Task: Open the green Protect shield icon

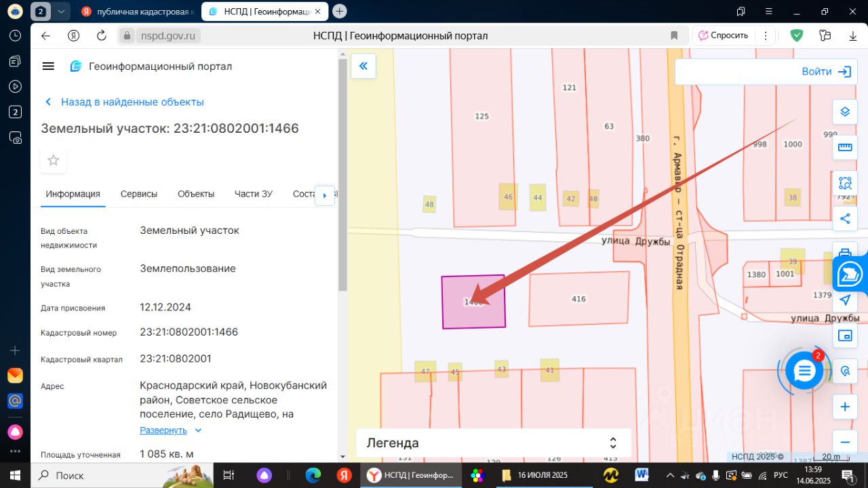Action: pyautogui.click(x=797, y=35)
